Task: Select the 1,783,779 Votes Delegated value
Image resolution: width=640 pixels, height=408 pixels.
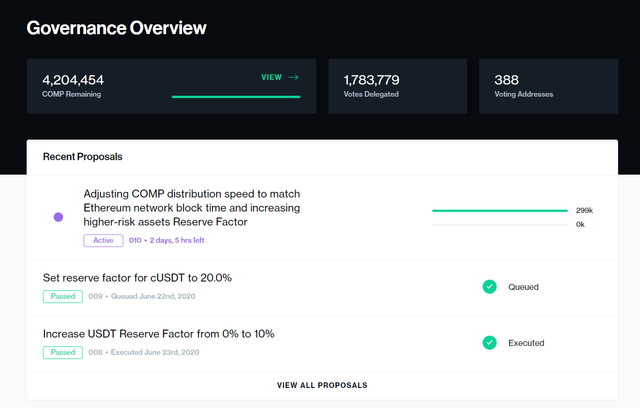Action: [x=371, y=80]
